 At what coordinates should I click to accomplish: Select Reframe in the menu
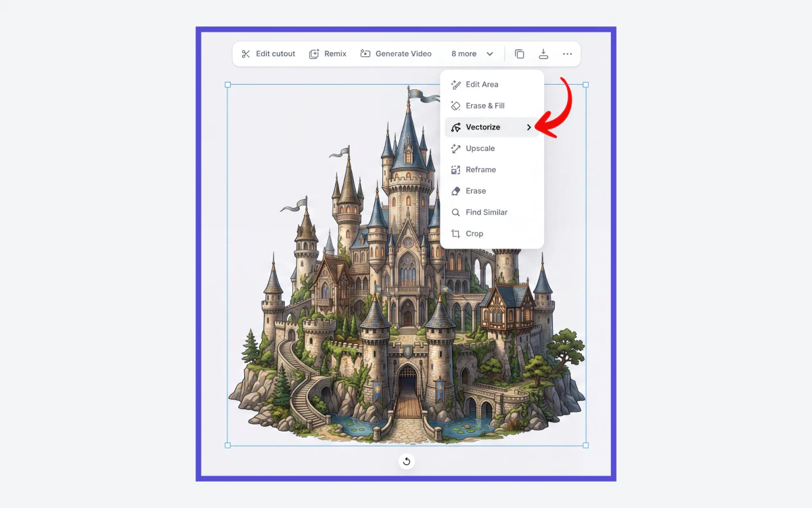coord(492,169)
